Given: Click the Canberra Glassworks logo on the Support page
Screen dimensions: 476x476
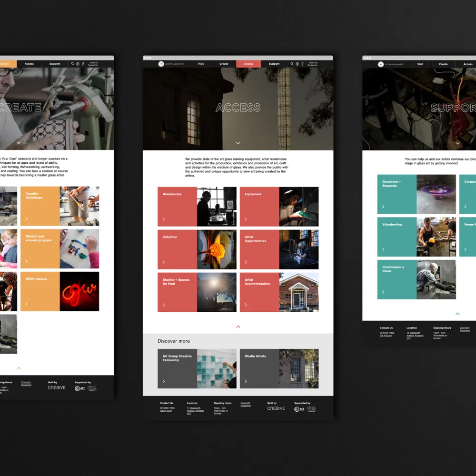Looking at the screenshot, I should 391,64.
